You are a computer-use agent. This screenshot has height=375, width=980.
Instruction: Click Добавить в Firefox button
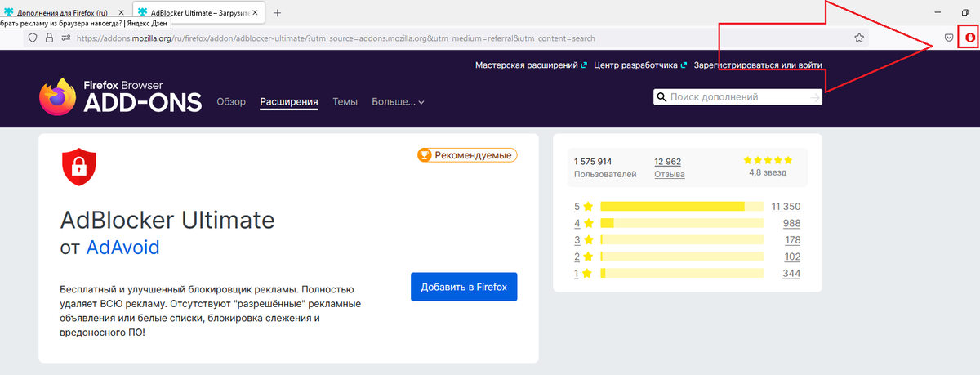click(x=464, y=287)
